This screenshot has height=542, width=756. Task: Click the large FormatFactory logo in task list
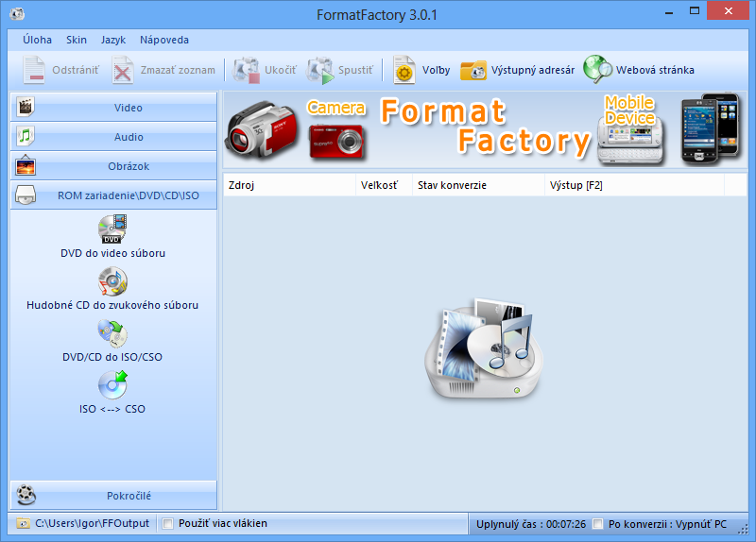click(484, 348)
